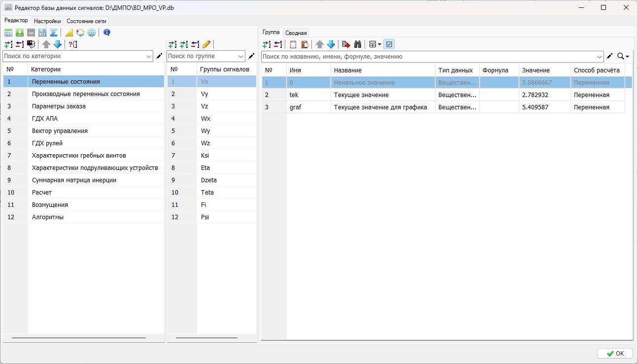Move category down with blue arrow
The image size is (638, 364).
click(x=58, y=44)
